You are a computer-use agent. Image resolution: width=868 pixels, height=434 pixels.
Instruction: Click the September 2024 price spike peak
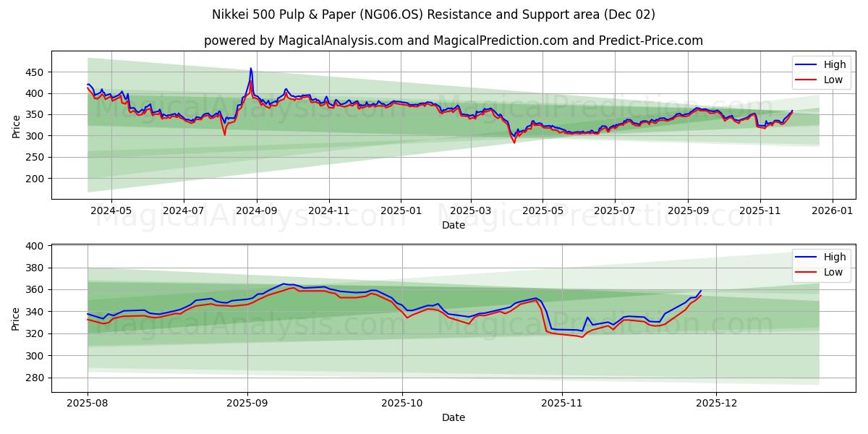[x=251, y=67]
